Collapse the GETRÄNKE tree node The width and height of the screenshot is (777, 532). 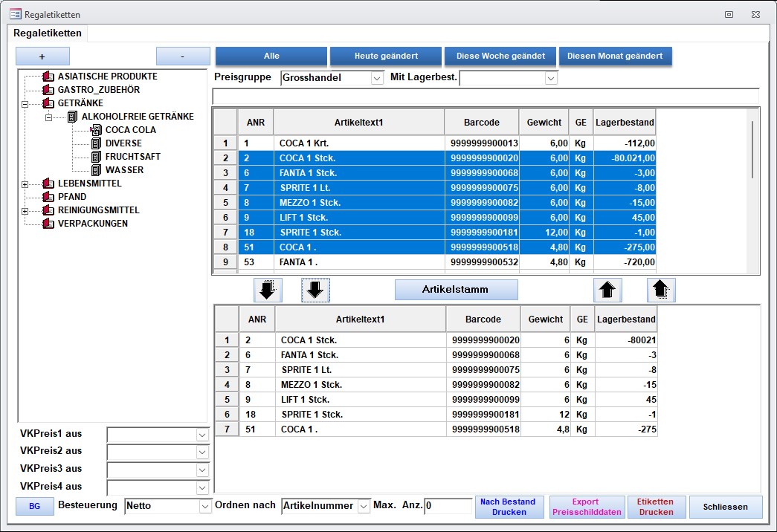tap(26, 104)
